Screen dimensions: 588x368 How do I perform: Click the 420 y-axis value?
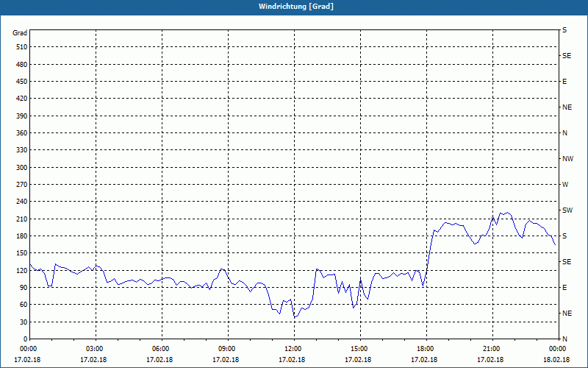pyautogui.click(x=22, y=99)
